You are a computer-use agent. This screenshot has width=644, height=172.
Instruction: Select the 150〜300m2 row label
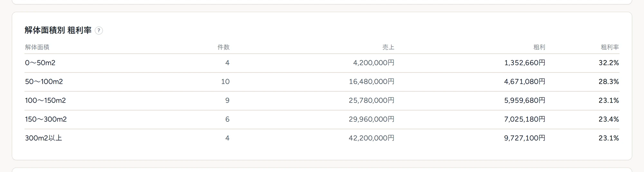click(46, 119)
